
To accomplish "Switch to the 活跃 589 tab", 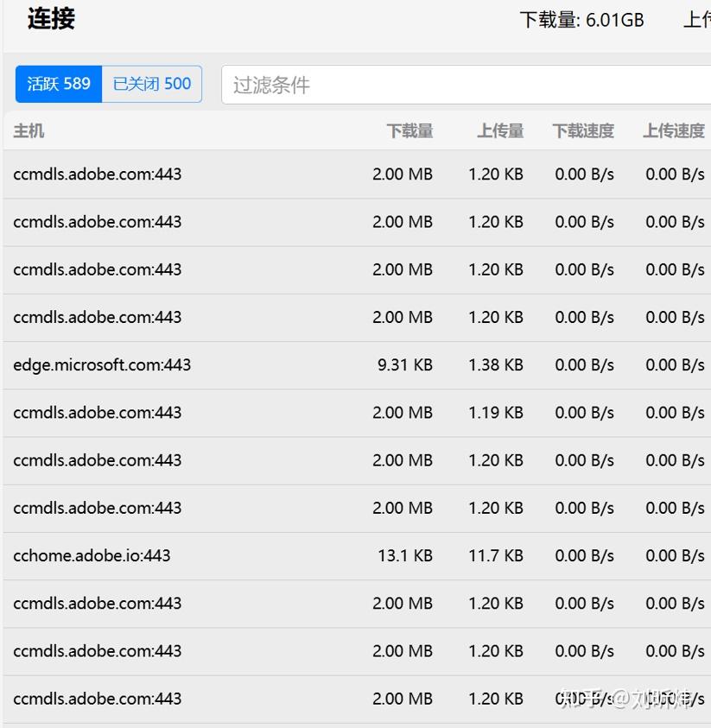I will (x=59, y=84).
